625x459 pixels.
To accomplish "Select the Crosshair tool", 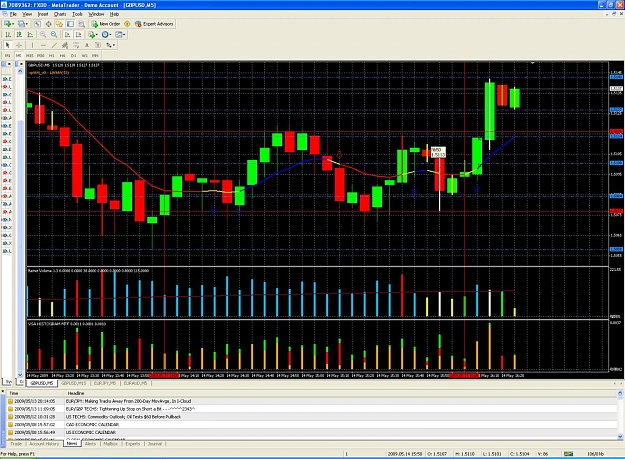I will pos(19,45).
